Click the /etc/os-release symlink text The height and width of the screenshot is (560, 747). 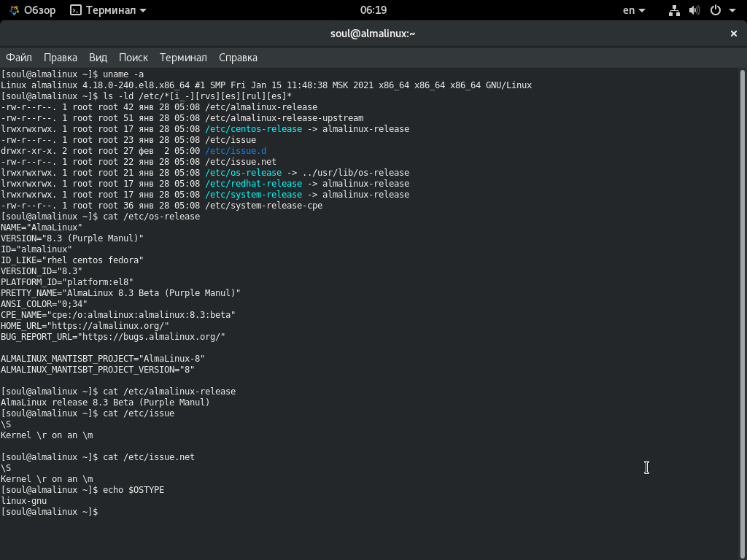click(x=244, y=173)
